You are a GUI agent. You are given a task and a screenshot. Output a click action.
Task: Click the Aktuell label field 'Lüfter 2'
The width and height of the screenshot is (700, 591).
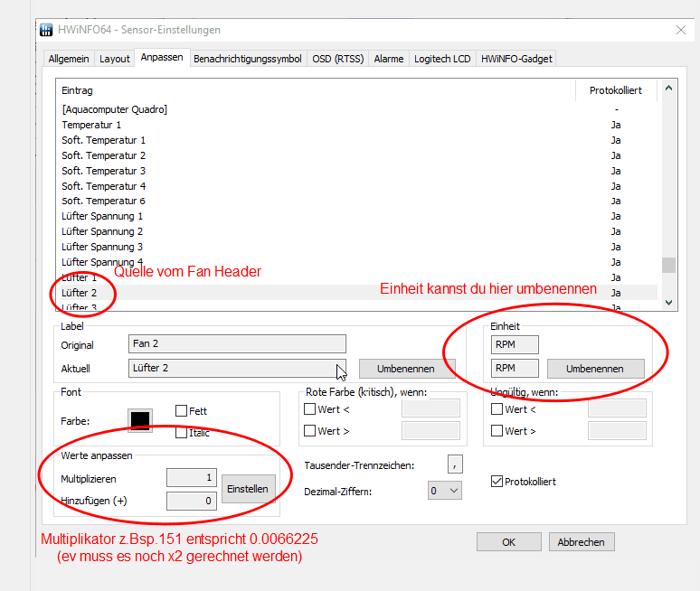pyautogui.click(x=237, y=368)
